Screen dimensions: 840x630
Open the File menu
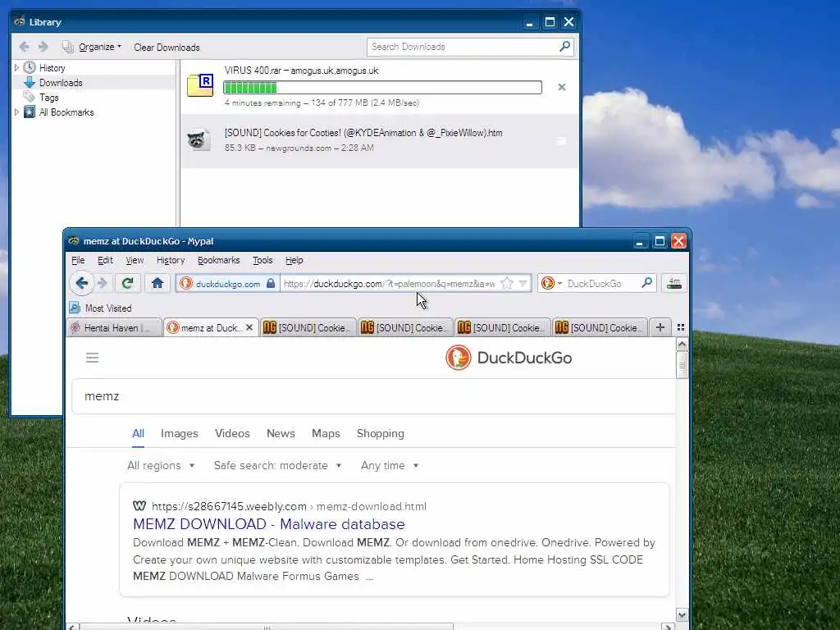(x=78, y=260)
